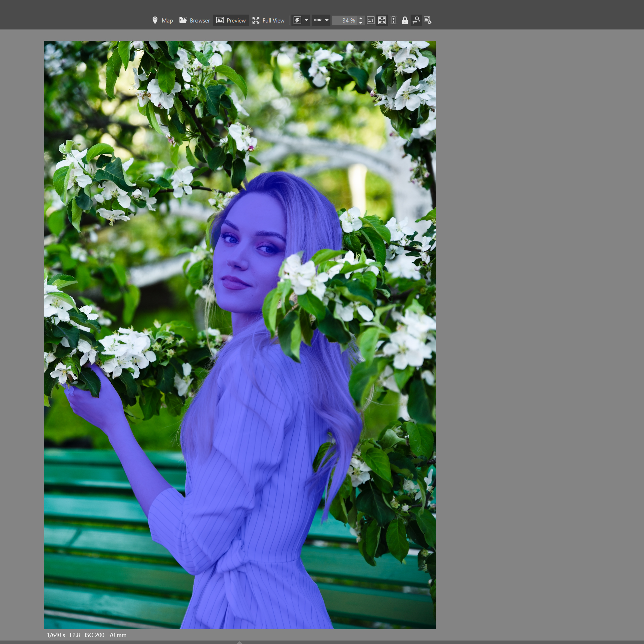Switch to Full View mode
Viewport: 644px width, 644px height.
coord(268,20)
